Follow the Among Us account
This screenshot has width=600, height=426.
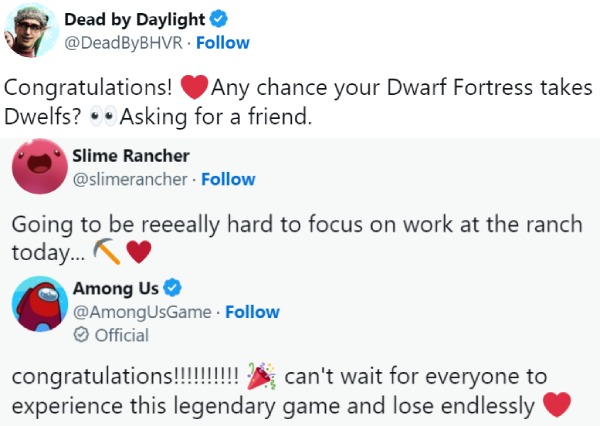click(x=252, y=312)
